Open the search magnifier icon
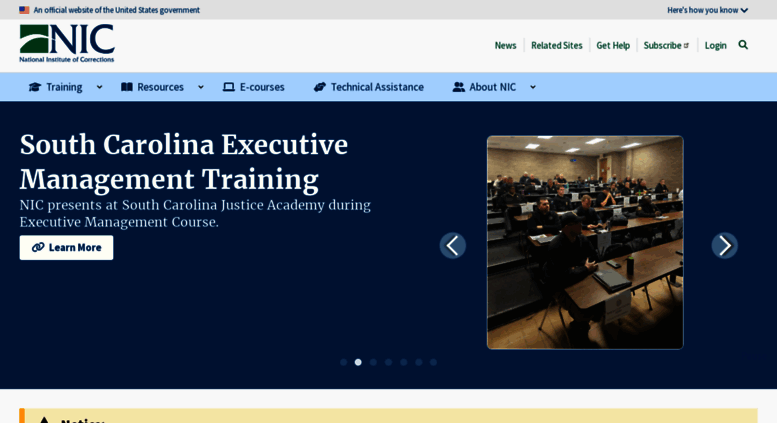This screenshot has height=423, width=777. coord(743,45)
